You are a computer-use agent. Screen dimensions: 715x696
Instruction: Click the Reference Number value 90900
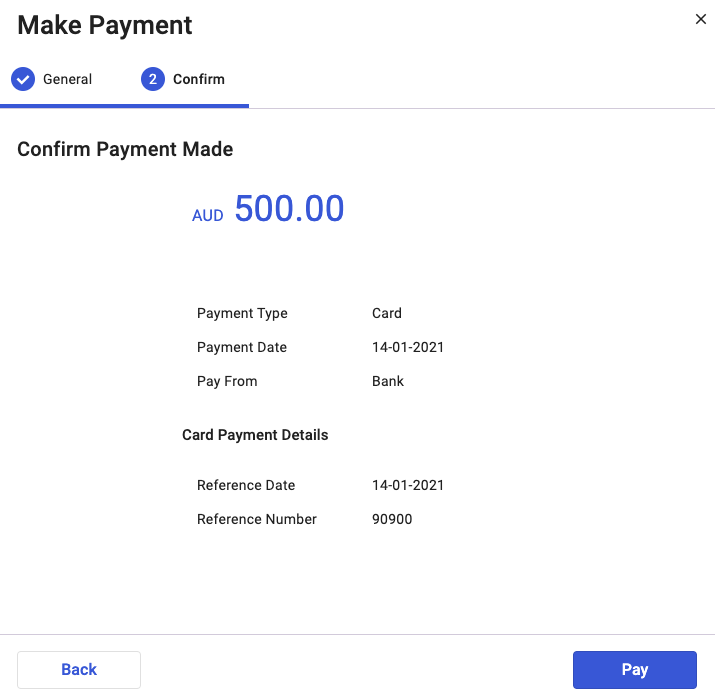[392, 519]
